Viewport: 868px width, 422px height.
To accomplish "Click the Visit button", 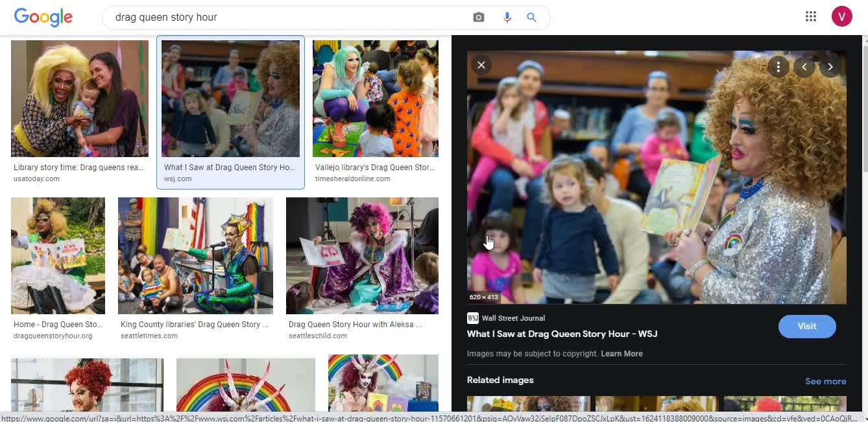I will coord(807,326).
